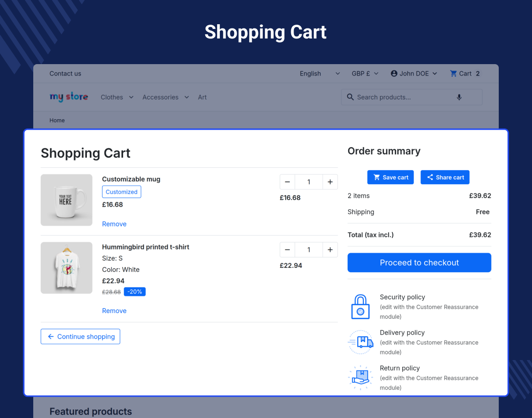Click the Save cart button
The image size is (532, 418).
click(390, 178)
